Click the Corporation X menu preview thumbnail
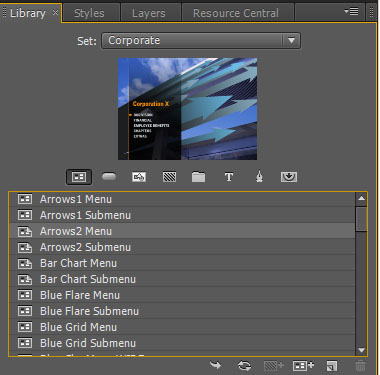This screenshot has height=375, width=380. (187, 109)
